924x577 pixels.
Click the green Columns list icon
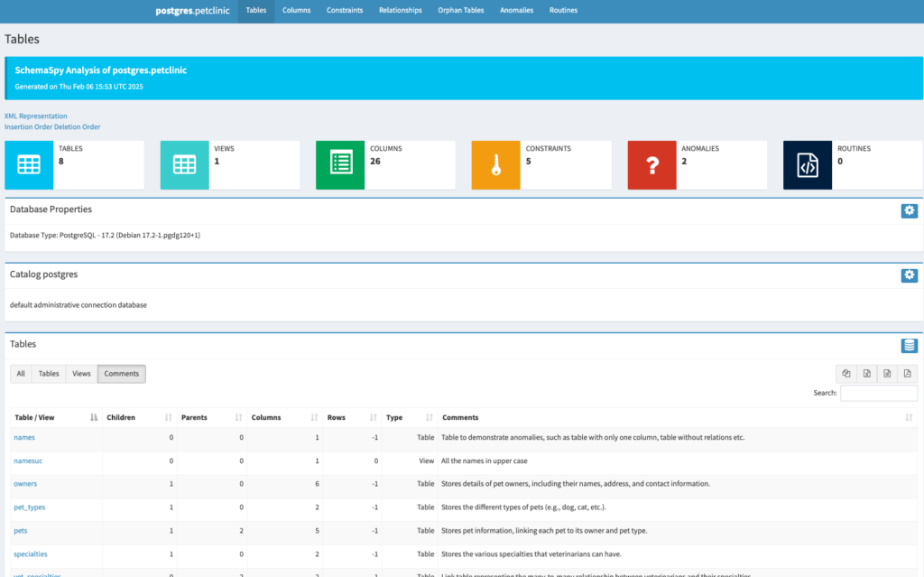(340, 164)
